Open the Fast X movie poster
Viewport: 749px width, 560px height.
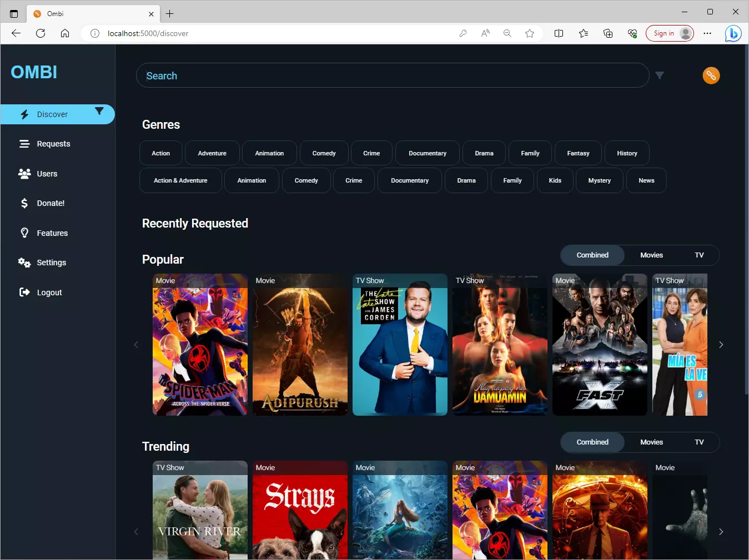click(x=600, y=345)
